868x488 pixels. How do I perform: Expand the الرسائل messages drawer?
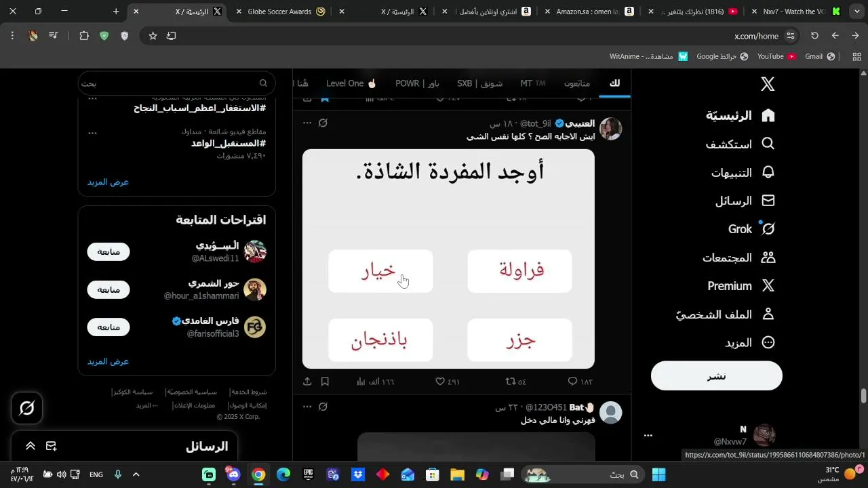(x=31, y=446)
